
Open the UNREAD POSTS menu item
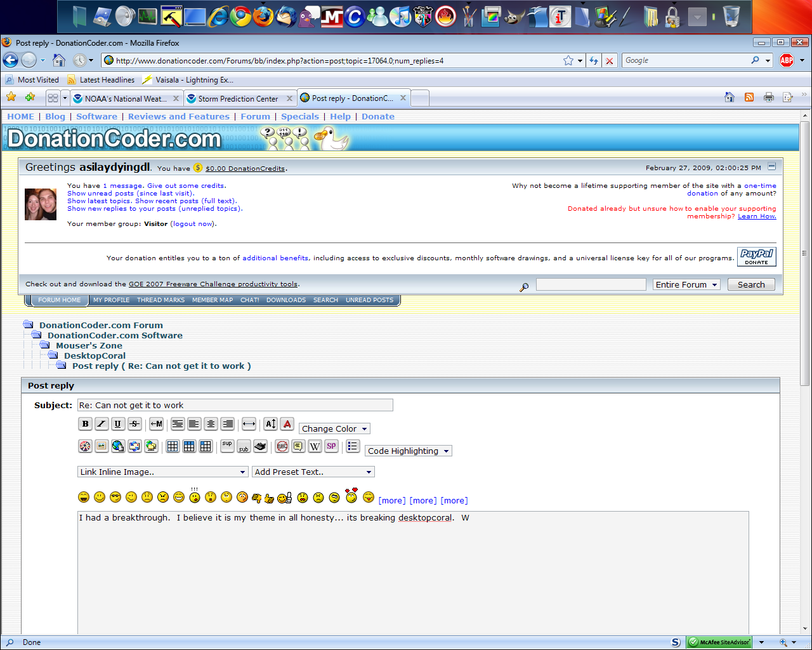(x=369, y=300)
